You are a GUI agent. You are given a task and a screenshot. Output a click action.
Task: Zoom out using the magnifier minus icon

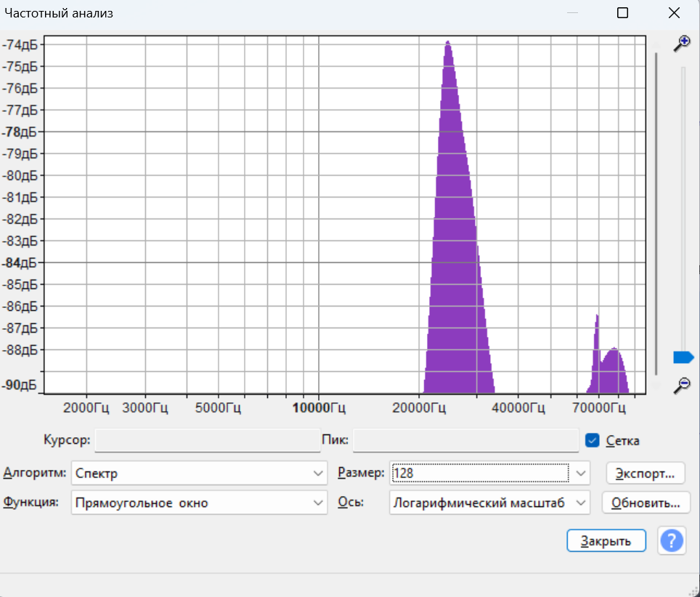tap(682, 386)
